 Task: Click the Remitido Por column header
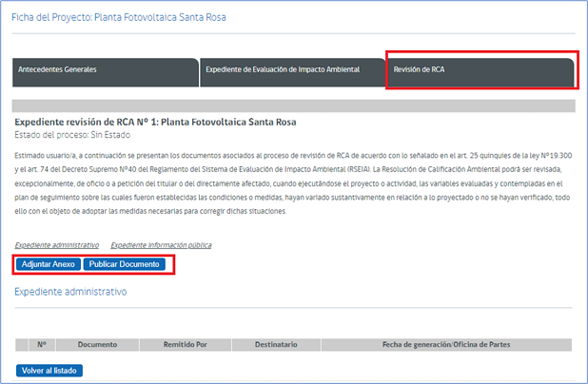[185, 343]
